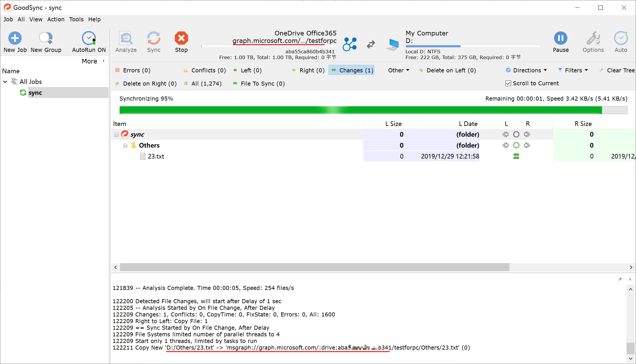Click the blue sync-mode nodes icon

[x=350, y=44]
